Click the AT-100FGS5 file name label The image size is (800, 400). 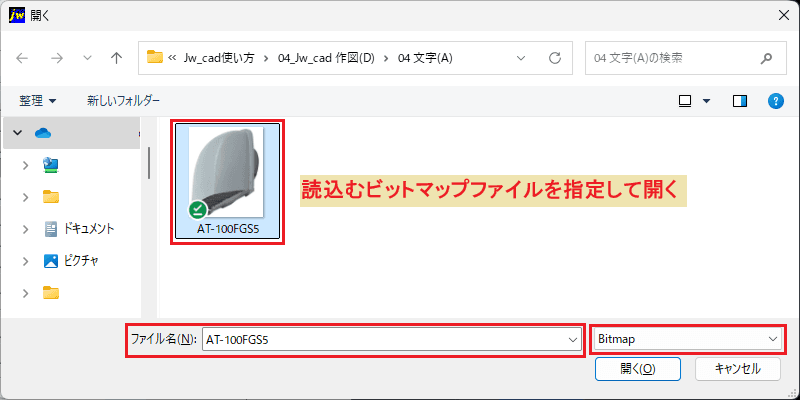[x=228, y=229]
